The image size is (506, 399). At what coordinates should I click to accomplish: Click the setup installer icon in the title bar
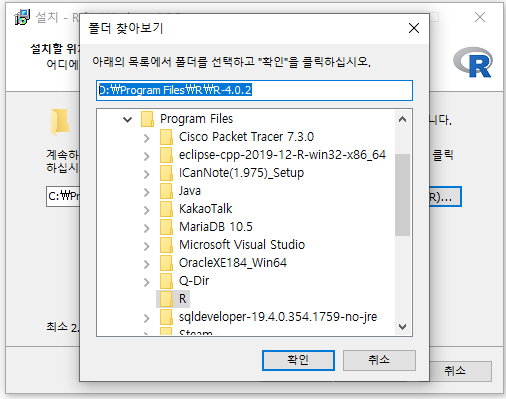[22, 17]
